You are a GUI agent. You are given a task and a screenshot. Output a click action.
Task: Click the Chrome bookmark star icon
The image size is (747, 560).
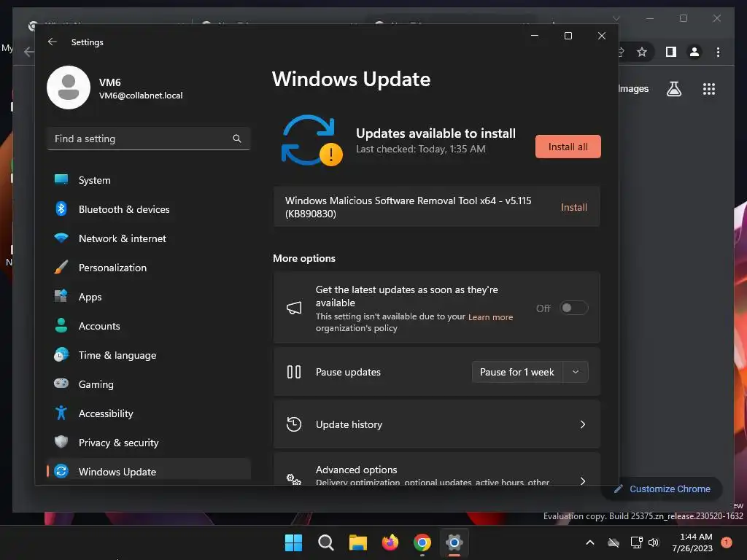642,52
